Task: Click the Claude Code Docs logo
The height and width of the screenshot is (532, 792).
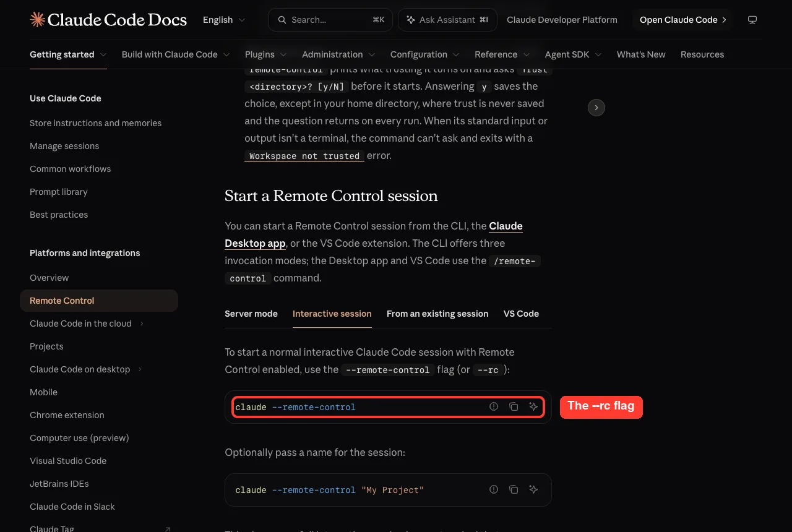Action: coord(108,20)
